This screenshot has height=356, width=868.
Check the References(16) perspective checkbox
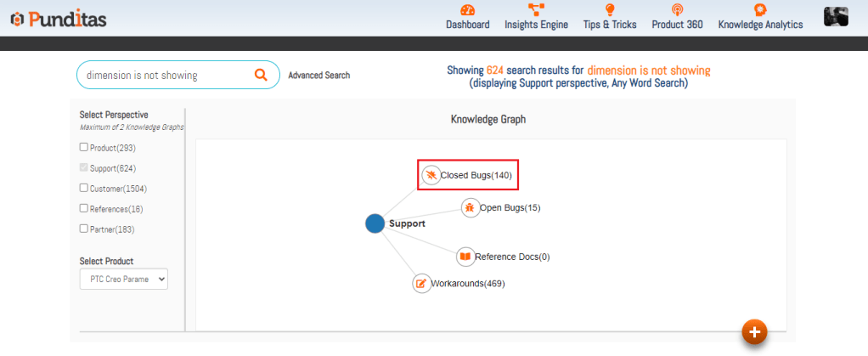pyautogui.click(x=84, y=208)
